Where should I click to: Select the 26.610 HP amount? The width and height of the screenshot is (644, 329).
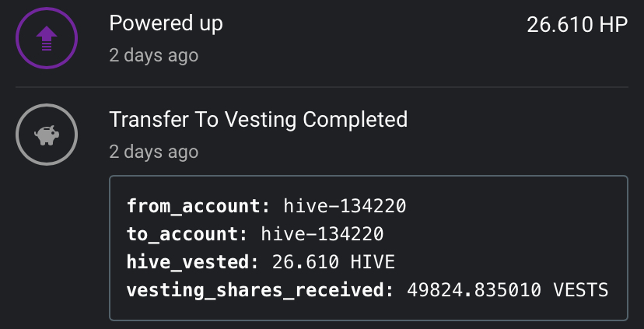[577, 25]
